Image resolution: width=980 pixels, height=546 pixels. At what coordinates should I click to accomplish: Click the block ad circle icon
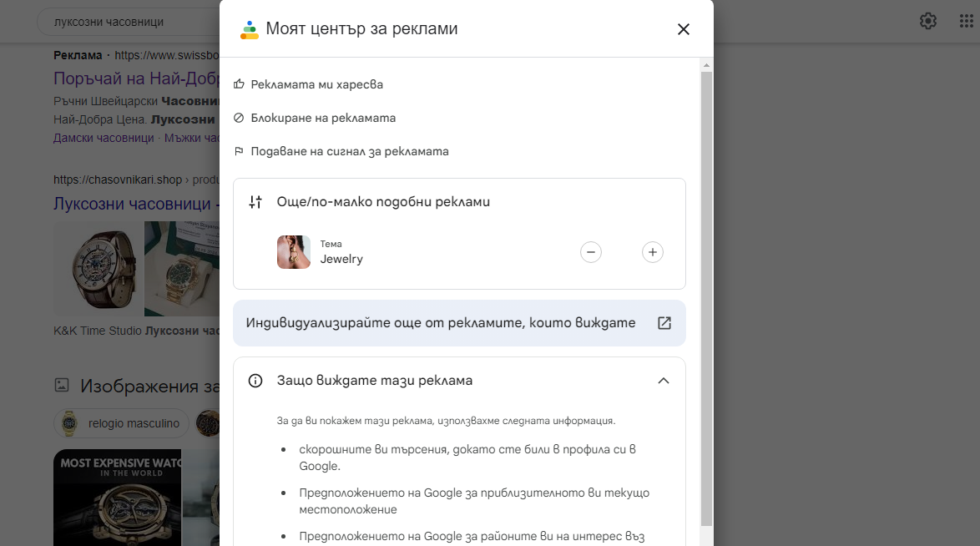point(239,118)
